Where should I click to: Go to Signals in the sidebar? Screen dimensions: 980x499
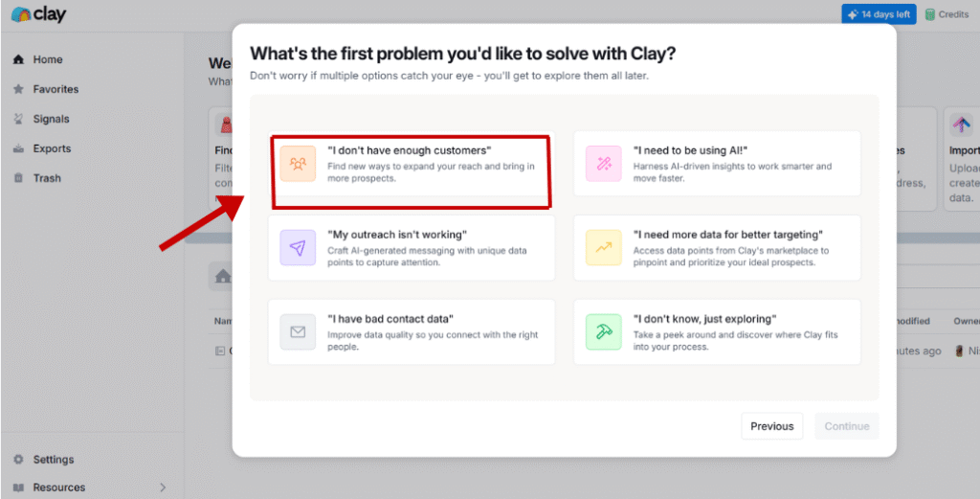(51, 119)
